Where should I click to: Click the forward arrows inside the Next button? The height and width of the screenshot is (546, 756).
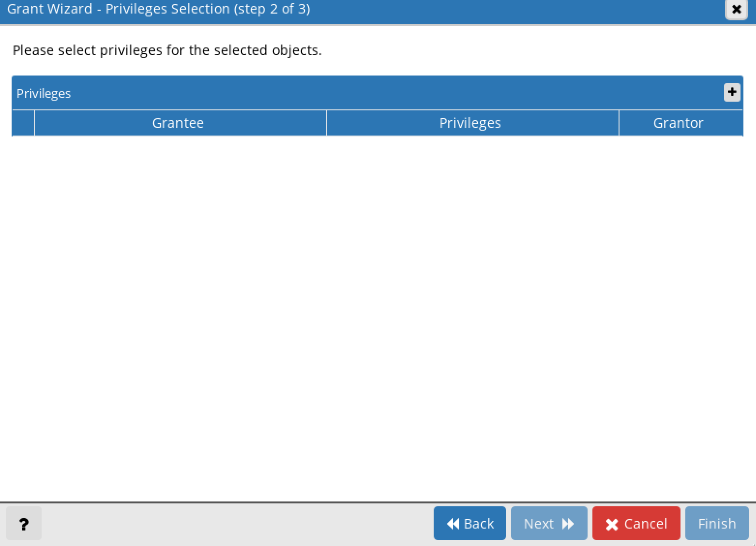(x=569, y=523)
